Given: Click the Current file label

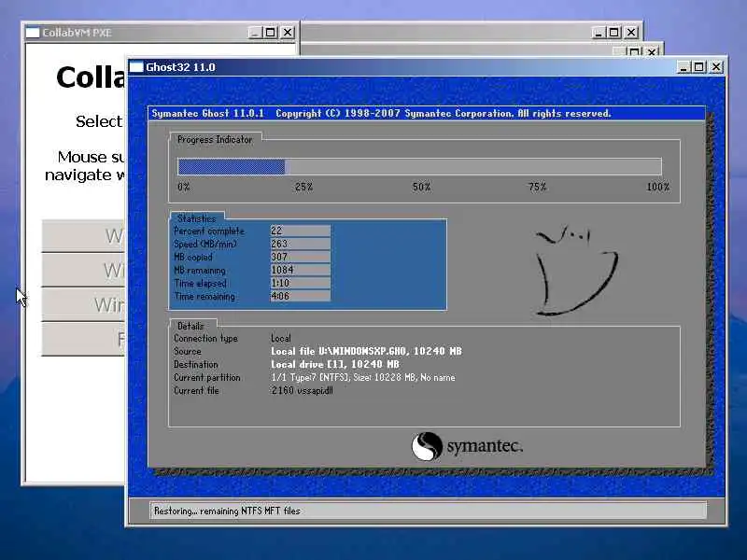Looking at the screenshot, I should tap(196, 390).
